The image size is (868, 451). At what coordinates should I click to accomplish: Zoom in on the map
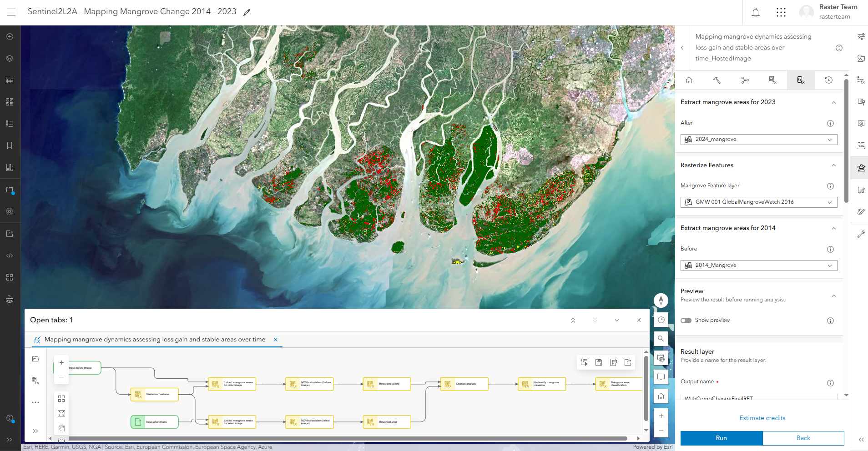coord(661,416)
